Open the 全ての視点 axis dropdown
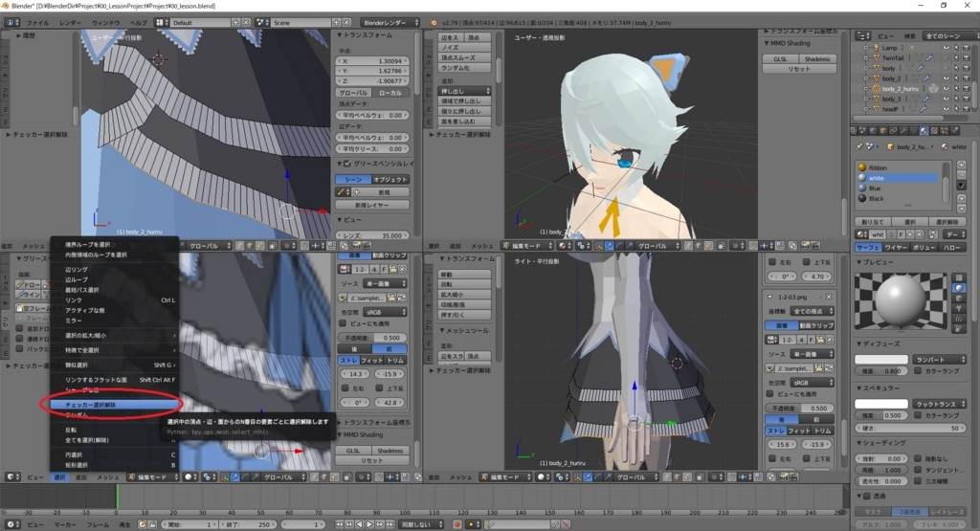The height and width of the screenshot is (531, 980). (813, 311)
